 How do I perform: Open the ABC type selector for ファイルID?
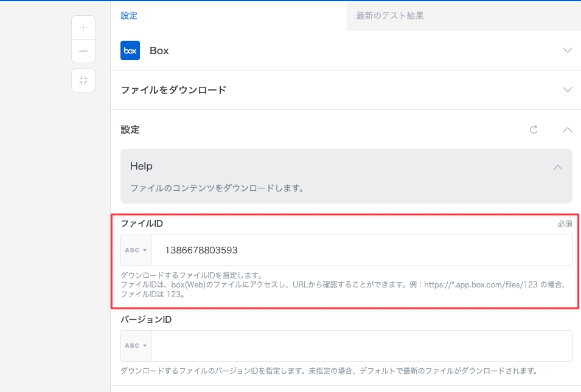(136, 250)
